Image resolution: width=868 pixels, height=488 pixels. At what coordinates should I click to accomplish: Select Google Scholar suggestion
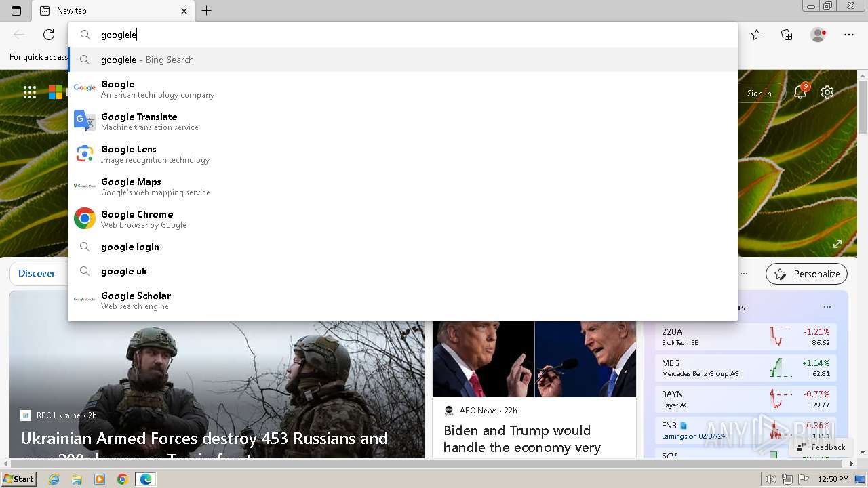403,300
